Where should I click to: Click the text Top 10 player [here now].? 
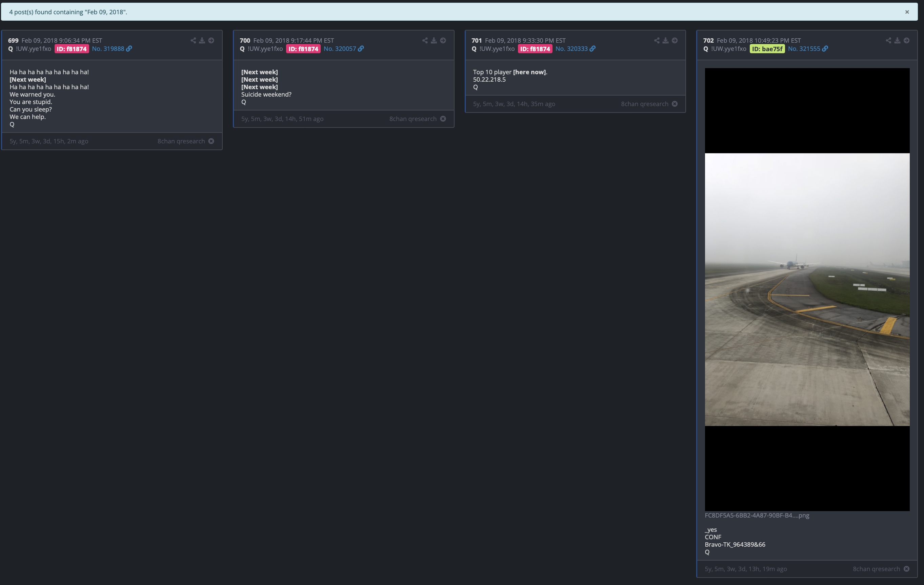[510, 72]
